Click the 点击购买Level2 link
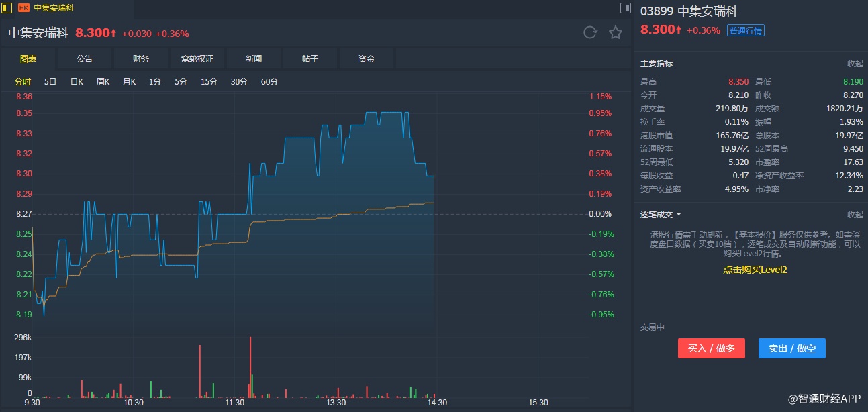 pyautogui.click(x=755, y=270)
